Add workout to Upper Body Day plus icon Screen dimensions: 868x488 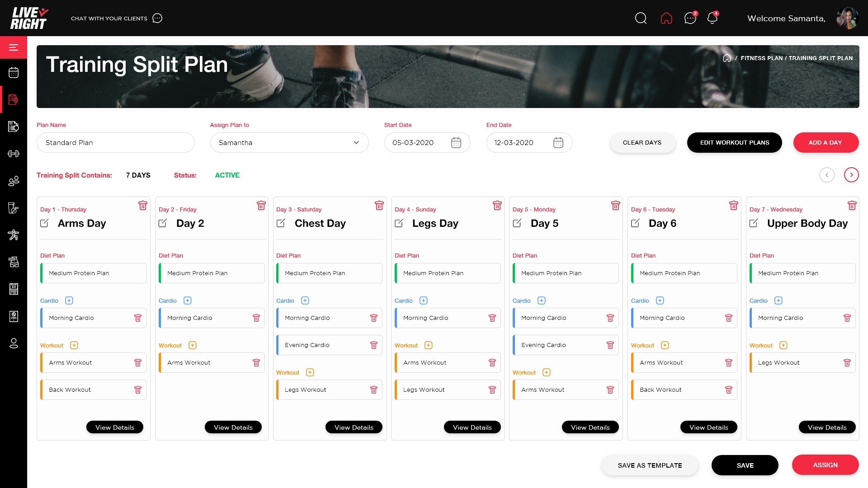click(783, 345)
